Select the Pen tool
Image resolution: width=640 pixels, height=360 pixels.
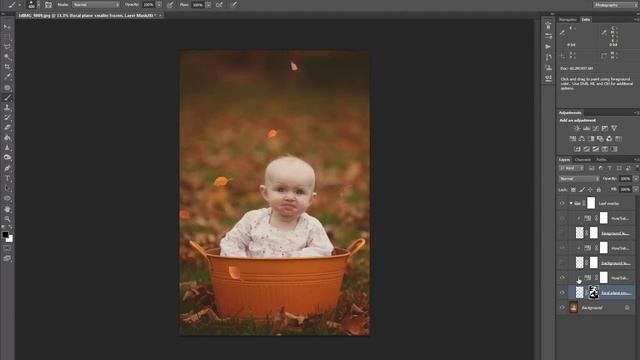7,168
